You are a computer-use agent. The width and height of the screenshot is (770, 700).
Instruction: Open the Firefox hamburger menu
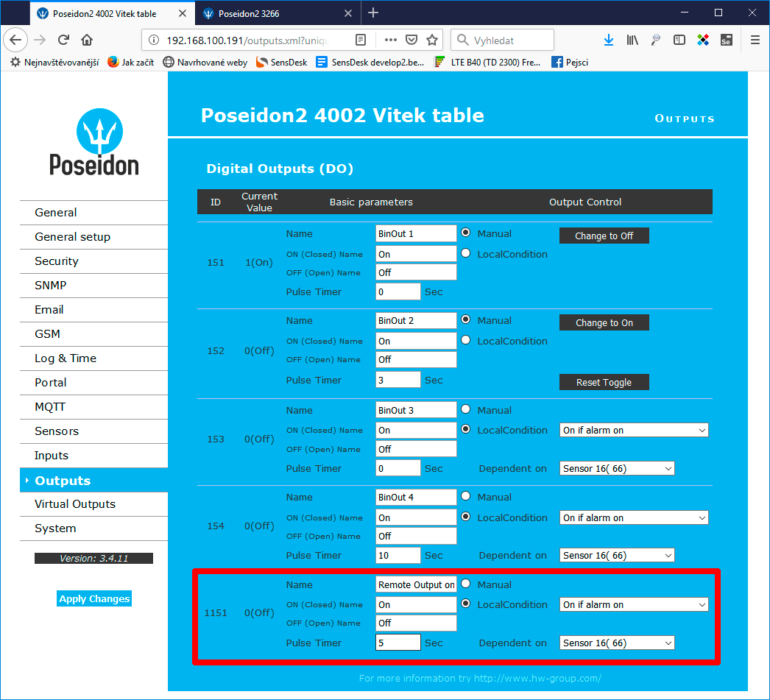point(755,40)
